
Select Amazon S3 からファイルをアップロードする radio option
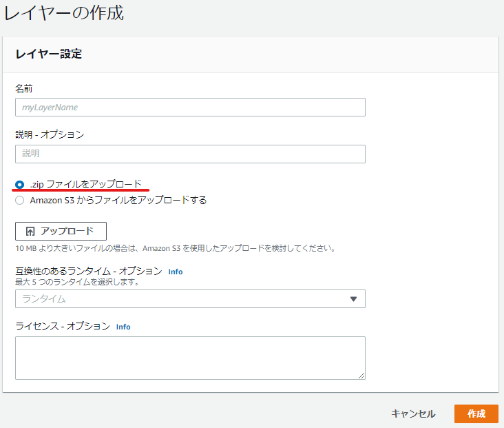tap(19, 200)
